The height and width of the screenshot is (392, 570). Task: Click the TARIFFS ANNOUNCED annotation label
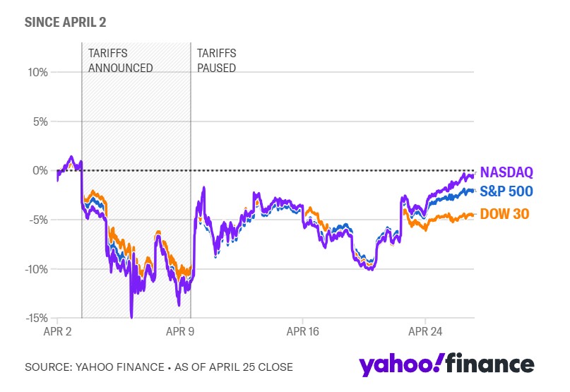[120, 60]
